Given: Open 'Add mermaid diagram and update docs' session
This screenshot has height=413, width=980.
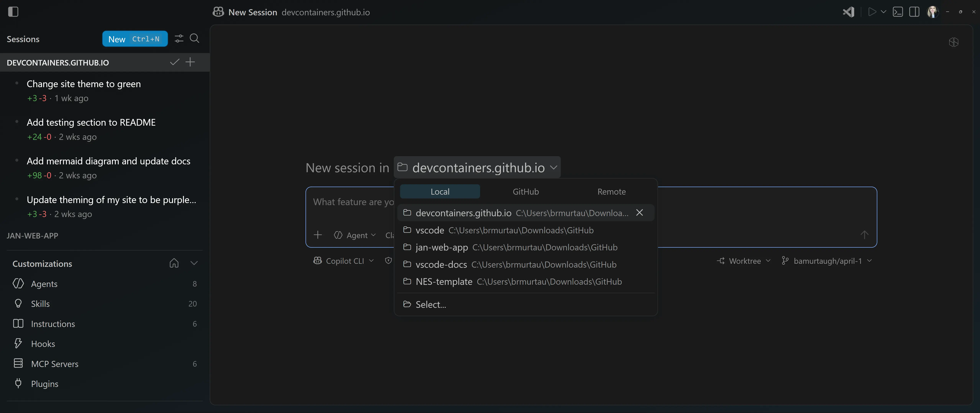Looking at the screenshot, I should point(105,168).
